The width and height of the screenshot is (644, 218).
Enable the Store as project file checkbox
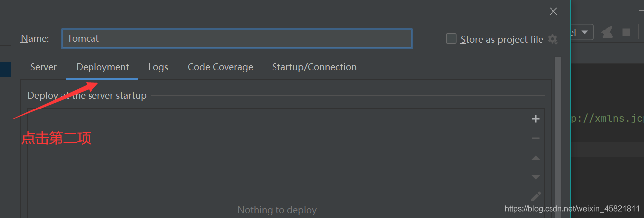point(451,39)
